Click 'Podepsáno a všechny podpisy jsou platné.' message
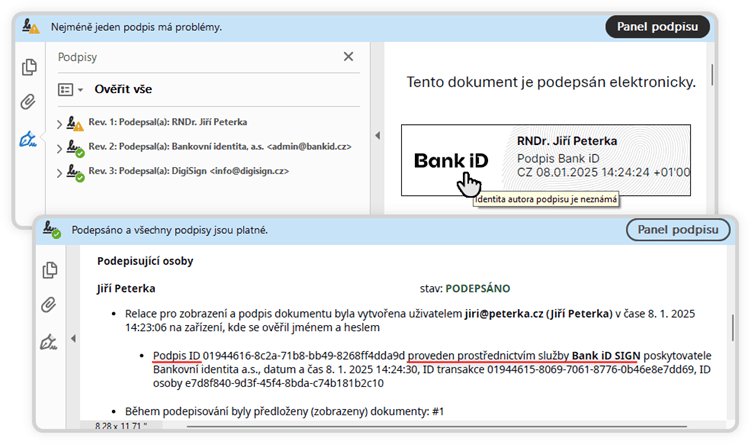Image resolution: width=755 pixels, height=448 pixels. pyautogui.click(x=169, y=230)
